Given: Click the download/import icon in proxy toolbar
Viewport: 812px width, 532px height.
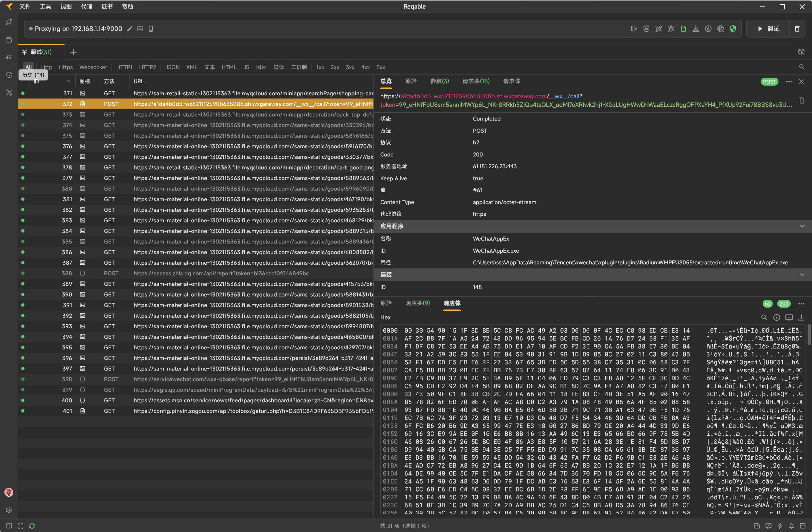Looking at the screenshot, I should (696, 29).
